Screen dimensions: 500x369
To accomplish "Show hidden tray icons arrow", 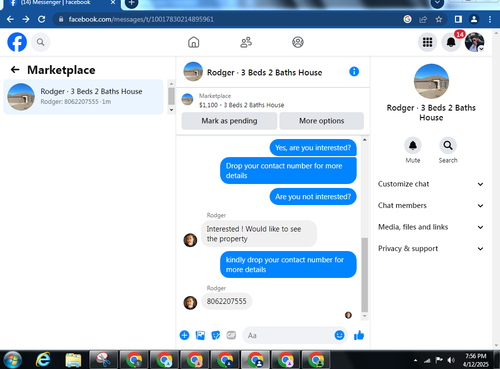I will (415, 360).
